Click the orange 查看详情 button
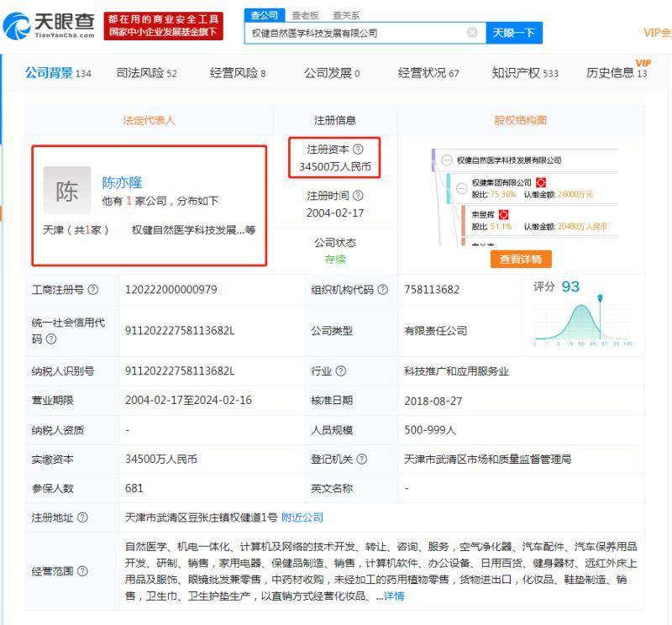Screen dimensions: 672x625 [521, 259]
